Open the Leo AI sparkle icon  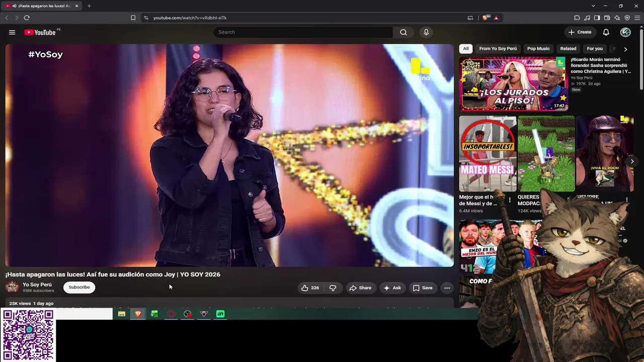(x=617, y=18)
